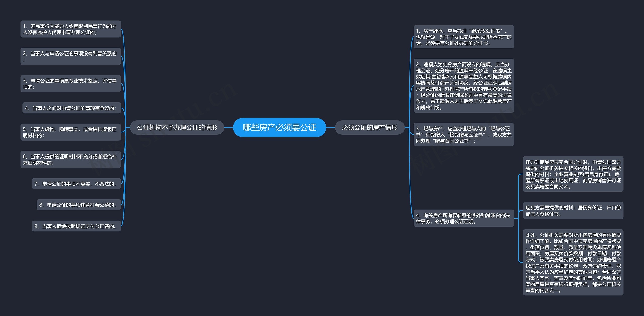Select node about 购买方需要提供的材料

(x=573, y=210)
